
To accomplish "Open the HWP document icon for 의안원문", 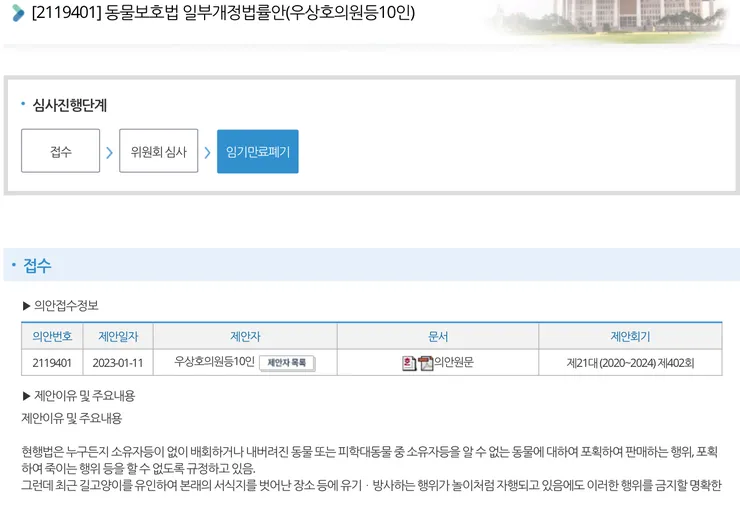I will (409, 363).
